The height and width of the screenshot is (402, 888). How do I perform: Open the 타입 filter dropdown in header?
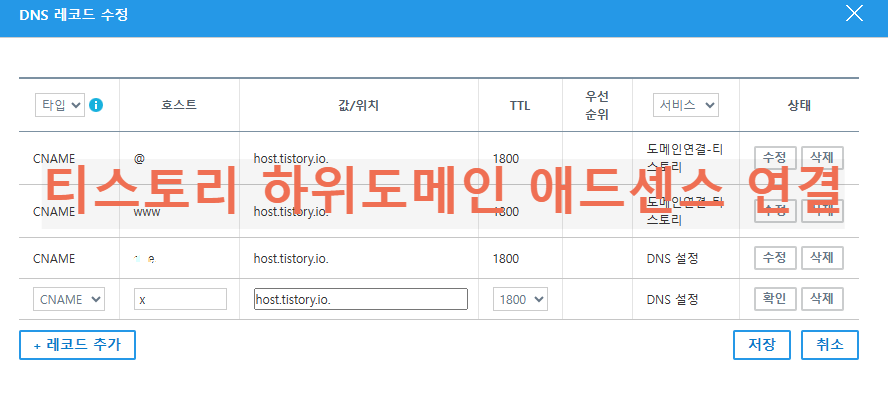click(60, 105)
